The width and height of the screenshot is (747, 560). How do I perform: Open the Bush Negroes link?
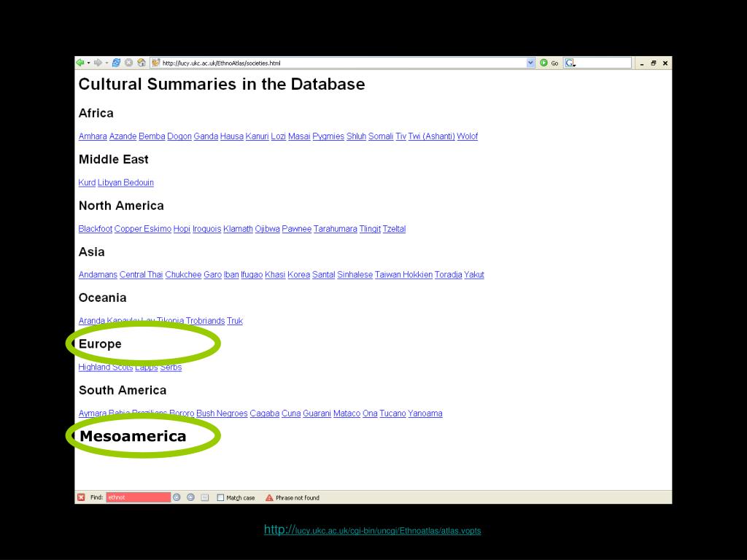(x=222, y=413)
